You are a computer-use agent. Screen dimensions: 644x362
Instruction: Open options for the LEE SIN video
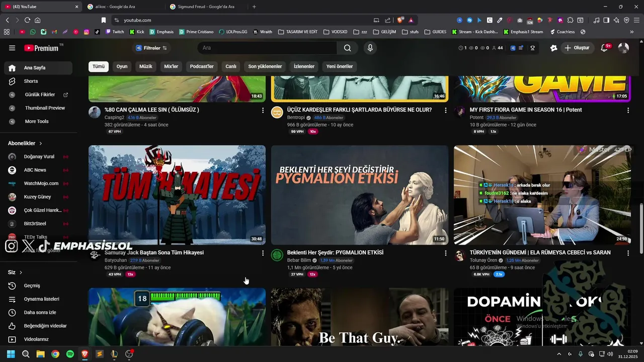coord(263,110)
